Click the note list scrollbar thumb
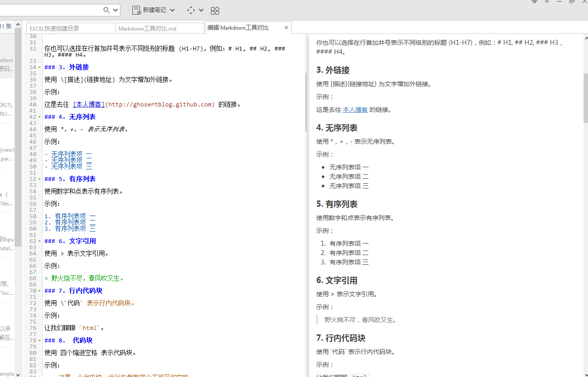Image resolution: width=588 pixels, height=377 pixels. tap(18, 137)
